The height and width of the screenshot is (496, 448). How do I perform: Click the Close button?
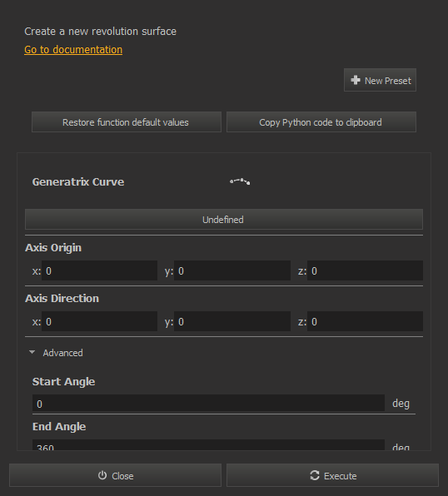coord(115,475)
